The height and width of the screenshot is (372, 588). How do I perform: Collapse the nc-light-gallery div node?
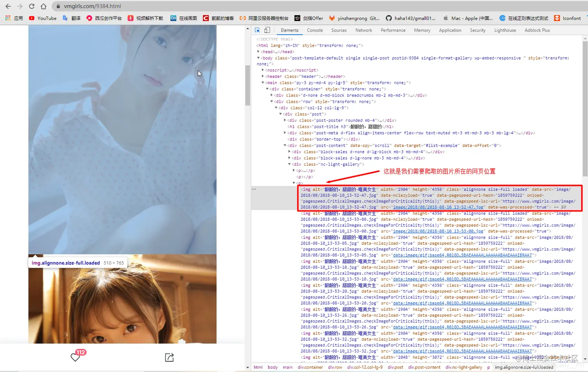tap(289, 164)
